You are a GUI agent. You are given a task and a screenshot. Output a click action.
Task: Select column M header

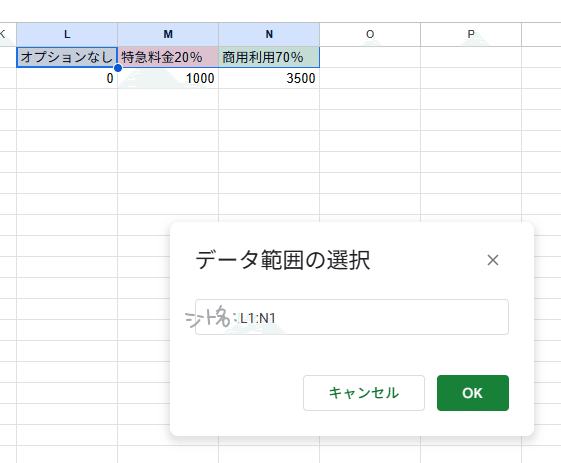pyautogui.click(x=168, y=34)
